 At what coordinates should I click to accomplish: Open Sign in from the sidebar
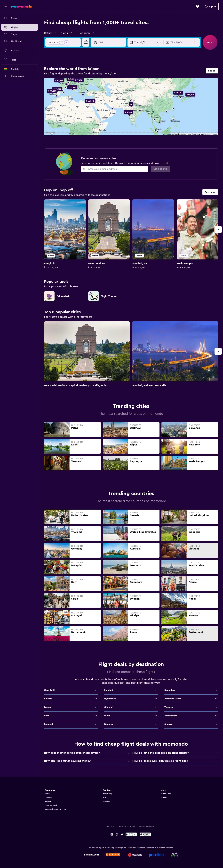[x=19, y=18]
